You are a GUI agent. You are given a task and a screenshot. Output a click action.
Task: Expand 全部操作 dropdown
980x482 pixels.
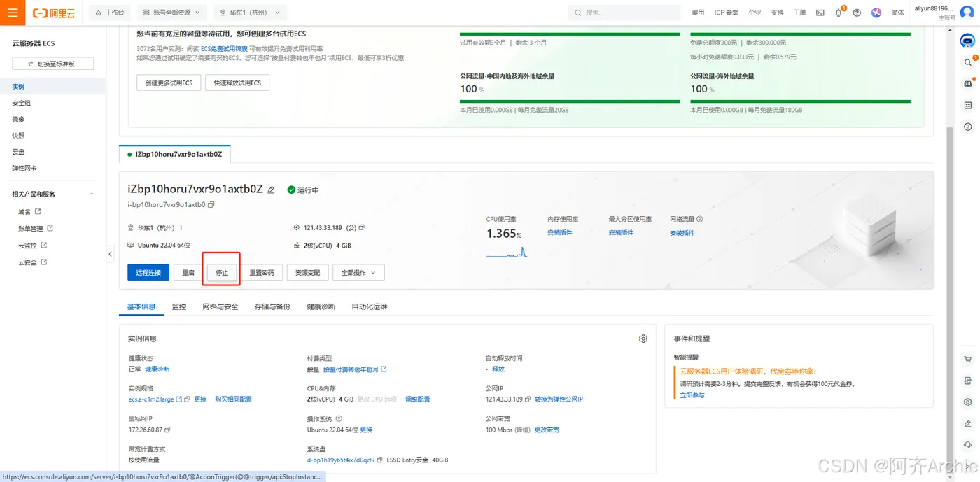pyautogui.click(x=359, y=272)
